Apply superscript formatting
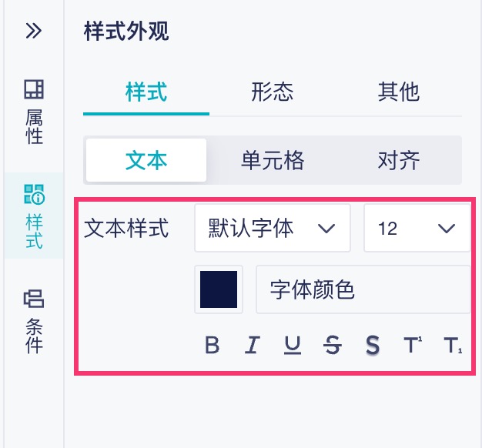Screen dimensions: 482x448 413,346
